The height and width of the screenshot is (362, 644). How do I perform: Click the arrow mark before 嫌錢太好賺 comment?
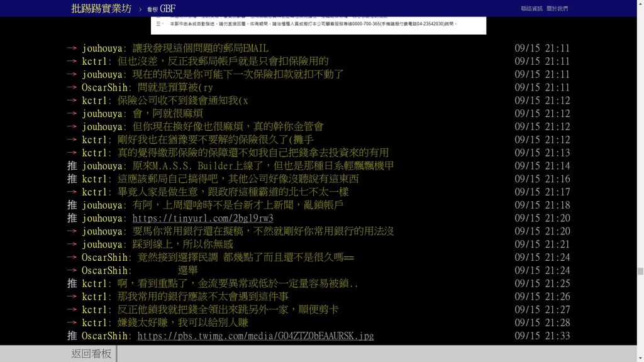pos(72,322)
